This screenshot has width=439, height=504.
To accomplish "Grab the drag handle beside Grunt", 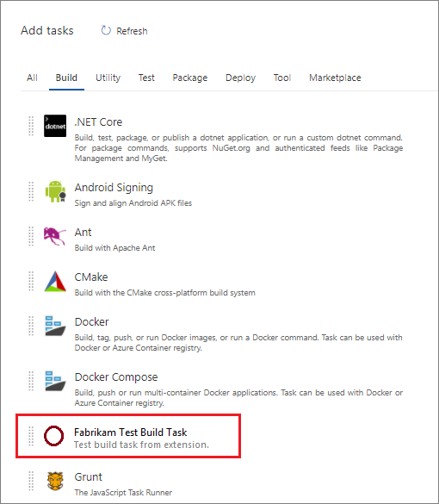I will [31, 481].
